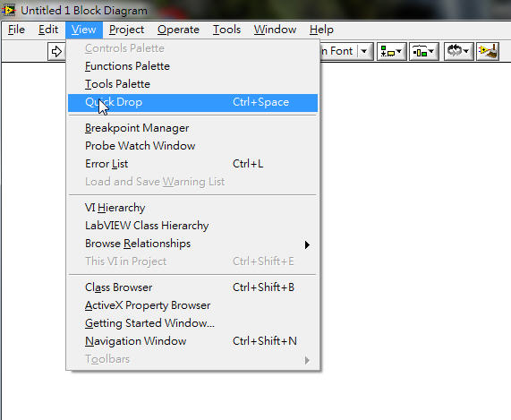Open the Operate menu

pyautogui.click(x=178, y=30)
